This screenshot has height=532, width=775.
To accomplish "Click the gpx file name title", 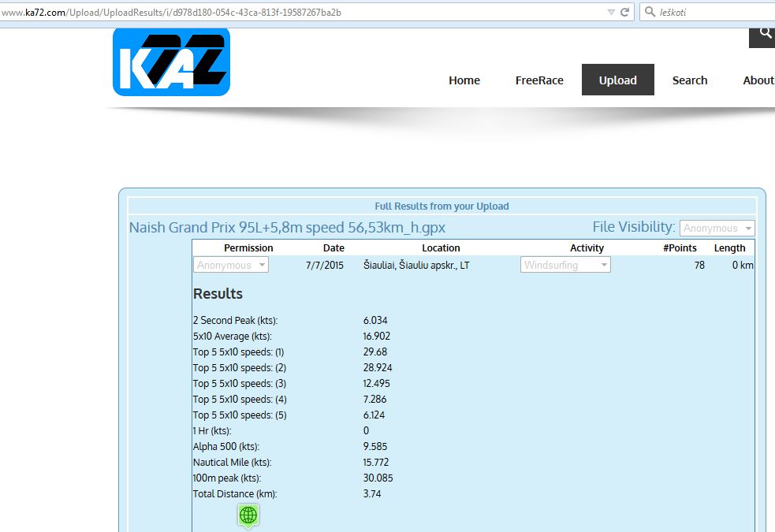I will pos(287,228).
